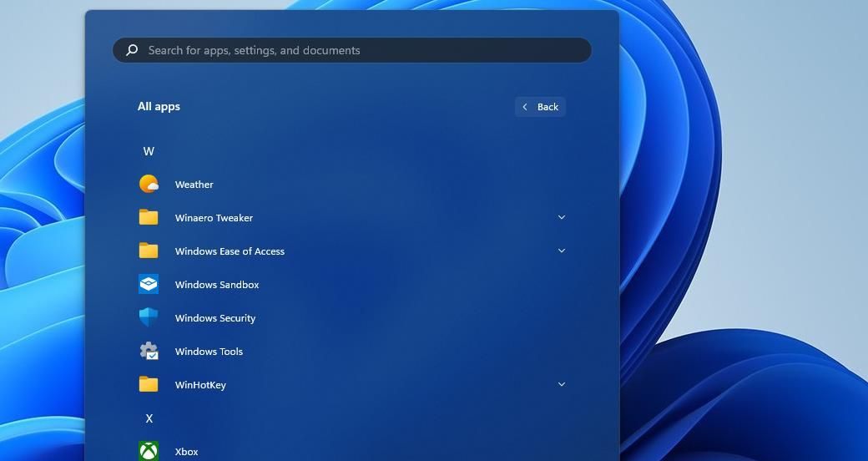The image size is (868, 461).
Task: Select the Weather app label
Action: [x=194, y=185]
